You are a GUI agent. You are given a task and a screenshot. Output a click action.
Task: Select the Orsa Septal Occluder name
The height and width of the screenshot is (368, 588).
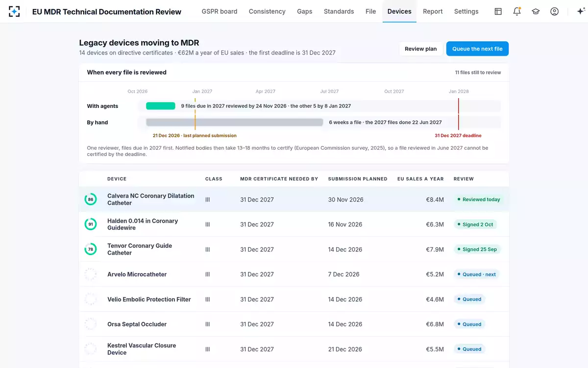(137, 324)
